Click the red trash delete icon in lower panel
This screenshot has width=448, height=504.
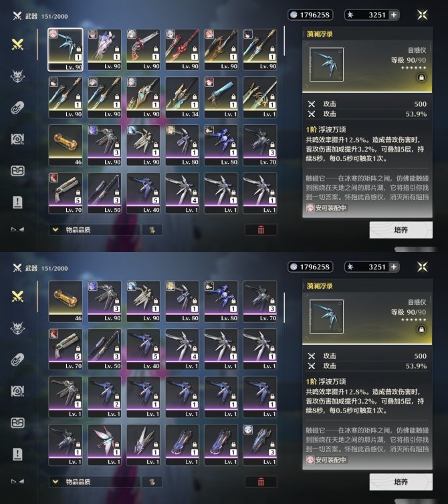pos(261,481)
